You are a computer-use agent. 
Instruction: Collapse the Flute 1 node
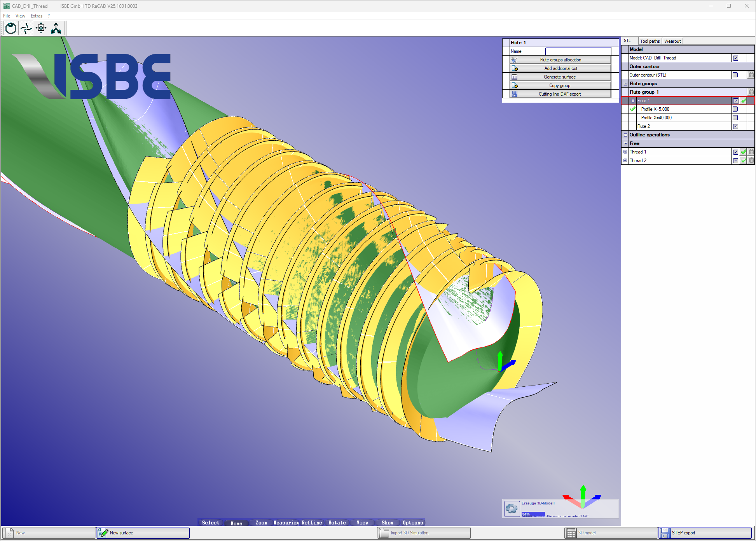(633, 101)
